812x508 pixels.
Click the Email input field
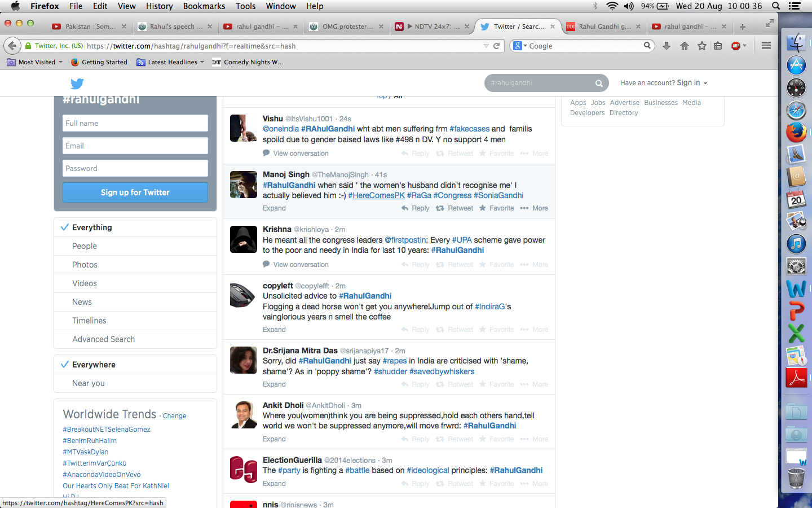(135, 146)
